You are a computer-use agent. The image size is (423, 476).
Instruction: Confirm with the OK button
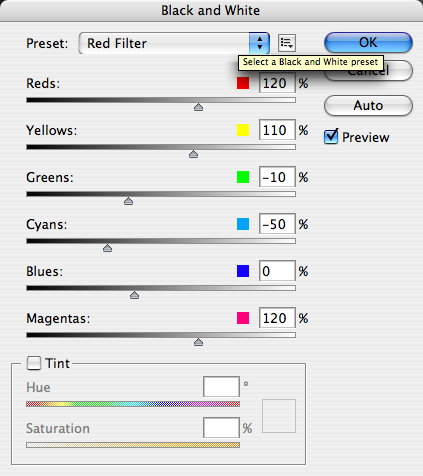pyautogui.click(x=368, y=42)
